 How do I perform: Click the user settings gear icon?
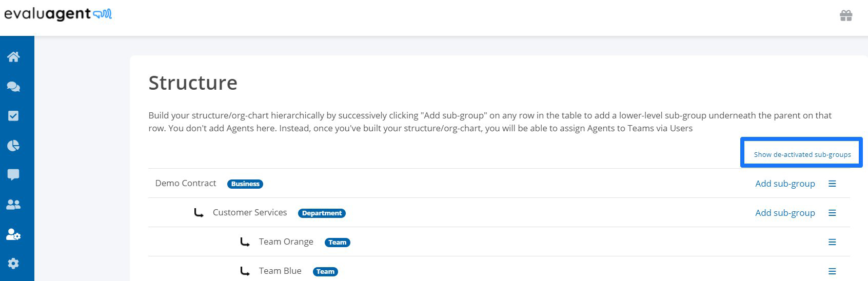click(x=13, y=234)
